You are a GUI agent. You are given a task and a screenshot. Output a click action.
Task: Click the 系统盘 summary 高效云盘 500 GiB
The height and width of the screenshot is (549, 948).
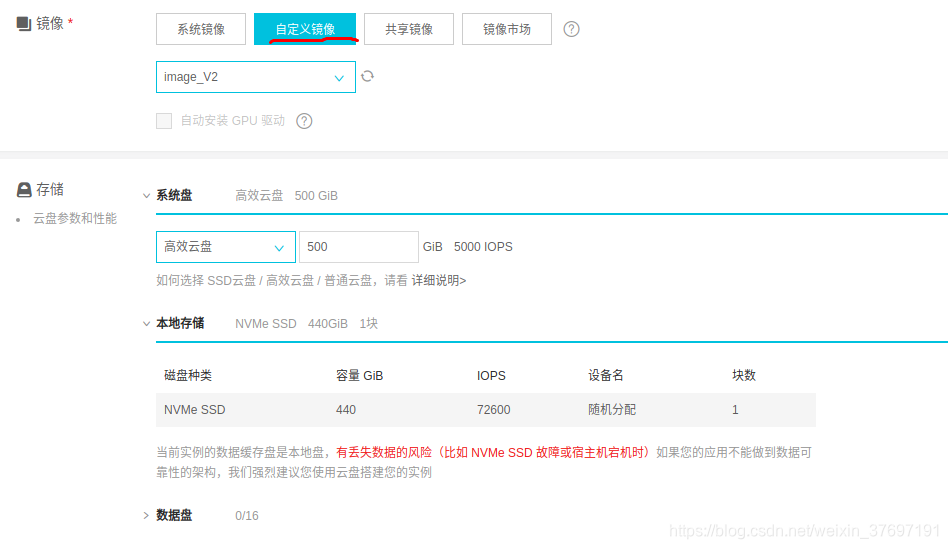(287, 196)
